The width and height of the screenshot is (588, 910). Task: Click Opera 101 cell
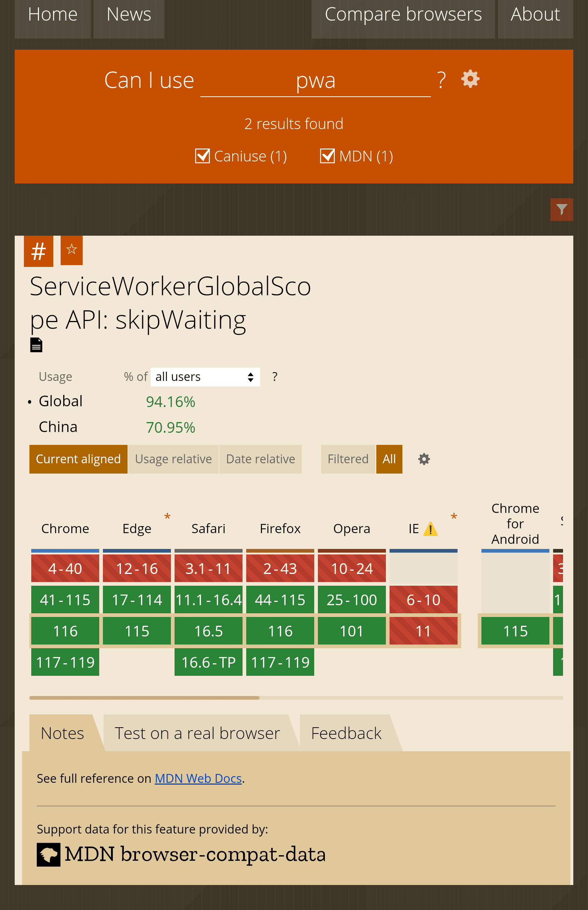click(x=352, y=631)
